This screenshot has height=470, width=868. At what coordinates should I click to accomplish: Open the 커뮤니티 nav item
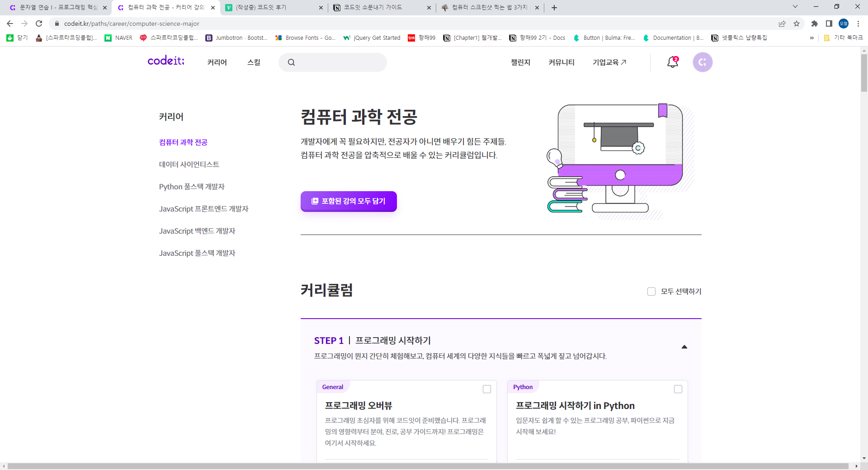pos(561,62)
